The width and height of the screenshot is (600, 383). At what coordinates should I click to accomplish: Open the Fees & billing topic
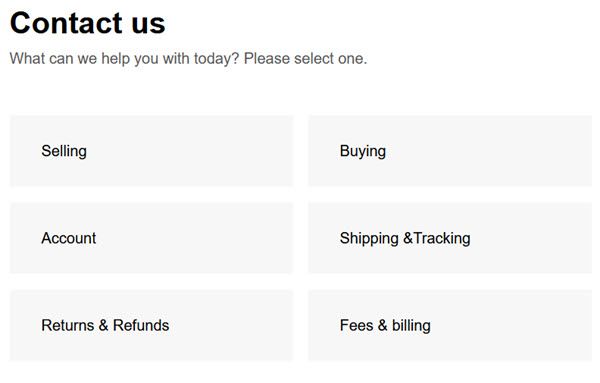(x=450, y=325)
